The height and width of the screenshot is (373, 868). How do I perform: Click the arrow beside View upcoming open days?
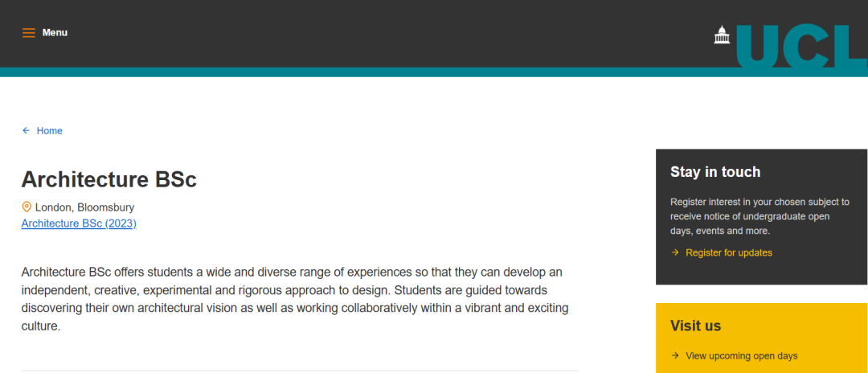[675, 355]
